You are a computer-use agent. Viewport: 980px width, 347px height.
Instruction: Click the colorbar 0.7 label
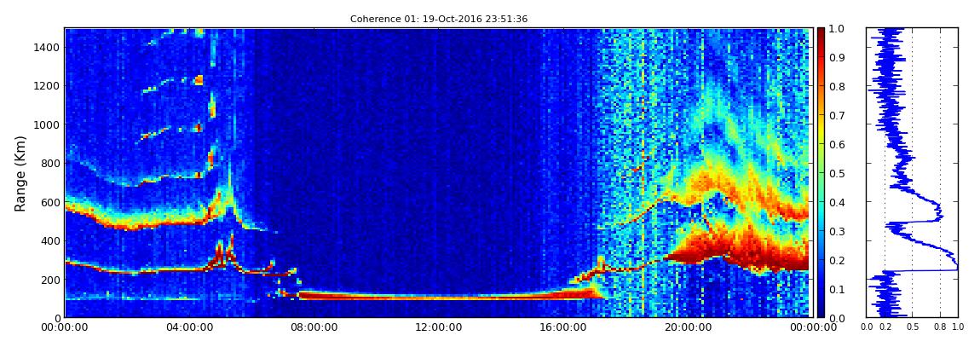(x=837, y=116)
